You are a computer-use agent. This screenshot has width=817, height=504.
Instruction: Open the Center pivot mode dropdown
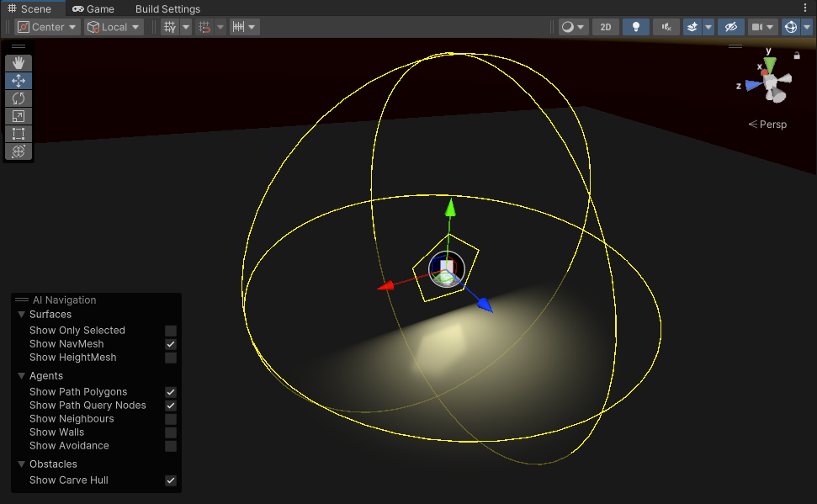47,27
